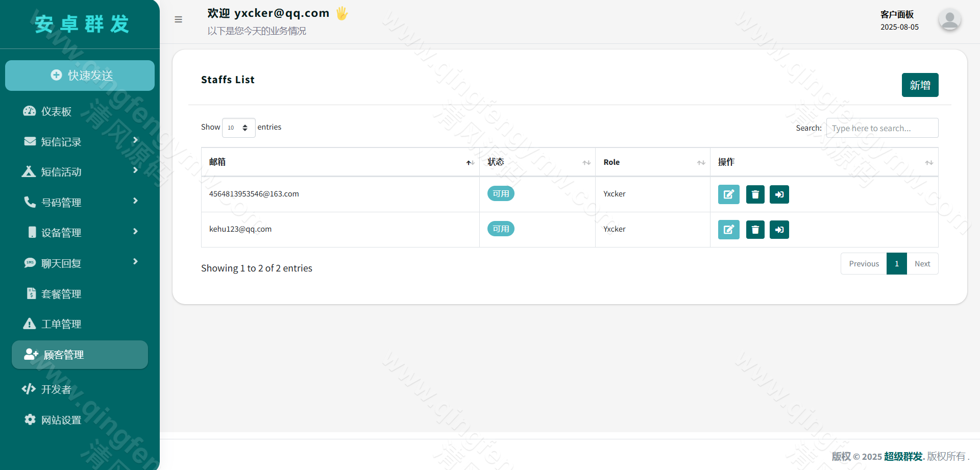Click the 工单管理 warning triangle icon
This screenshot has height=470, width=980.
click(x=30, y=324)
